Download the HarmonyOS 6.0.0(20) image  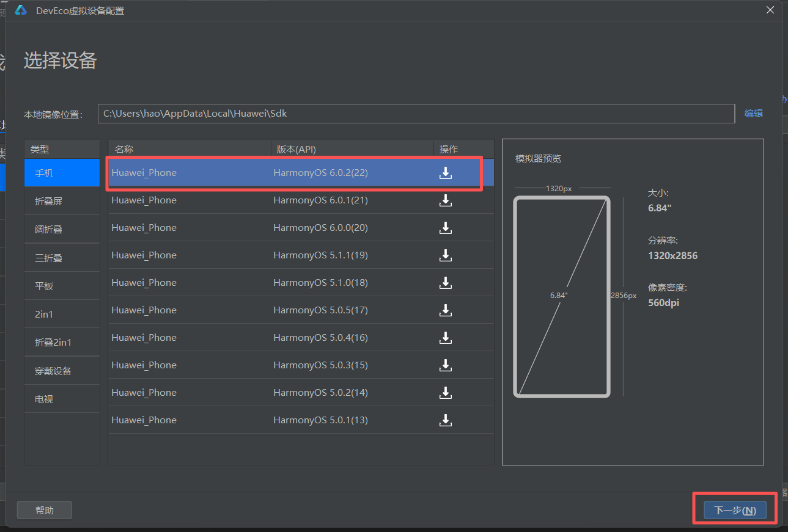(446, 228)
